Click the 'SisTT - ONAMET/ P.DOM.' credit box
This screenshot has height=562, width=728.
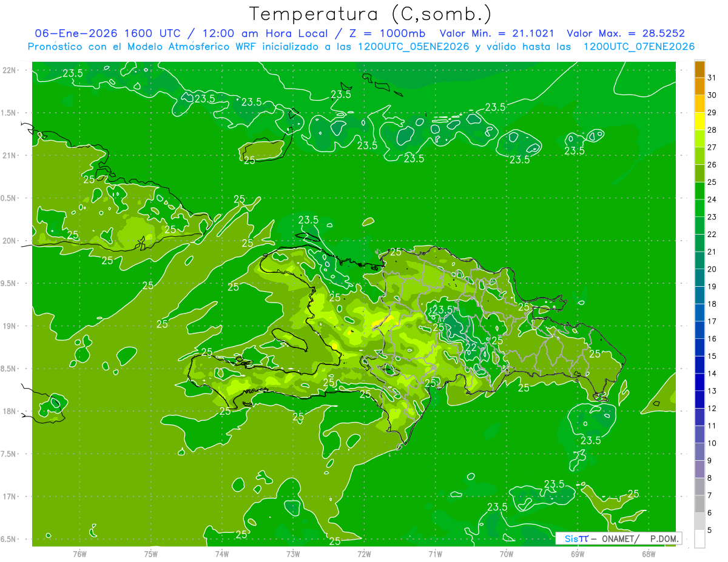[x=619, y=538]
